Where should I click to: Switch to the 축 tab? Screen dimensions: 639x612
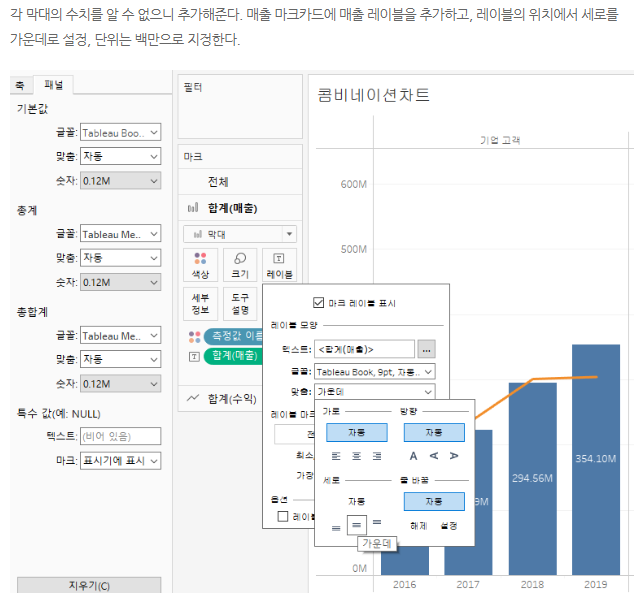(x=20, y=85)
